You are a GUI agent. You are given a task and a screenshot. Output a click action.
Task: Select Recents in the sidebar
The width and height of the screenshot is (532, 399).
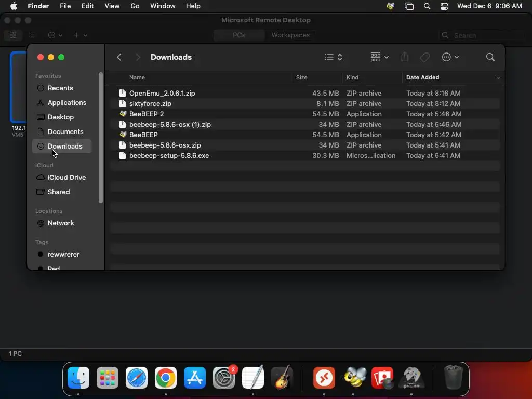pos(62,88)
